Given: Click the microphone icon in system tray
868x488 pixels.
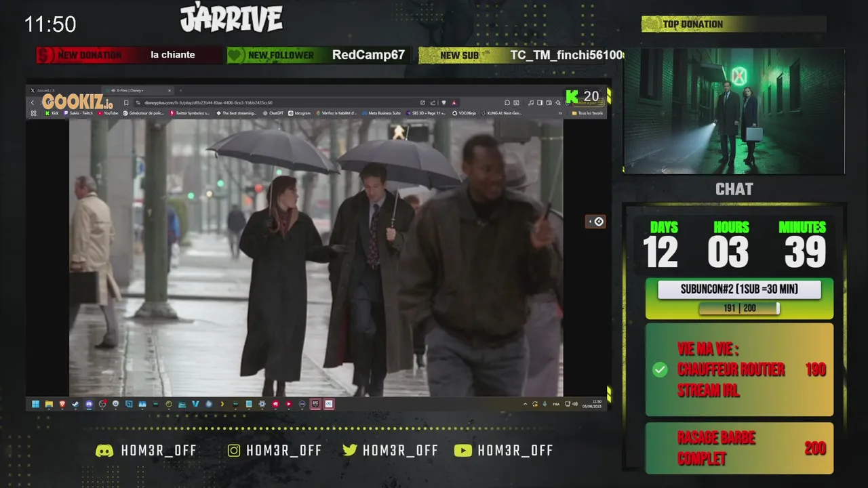Looking at the screenshot, I should (x=545, y=404).
